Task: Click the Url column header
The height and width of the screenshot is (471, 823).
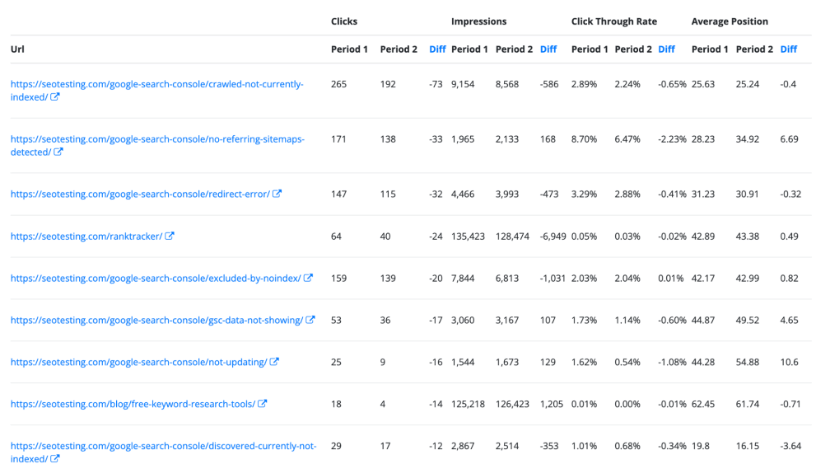Action: 17,49
